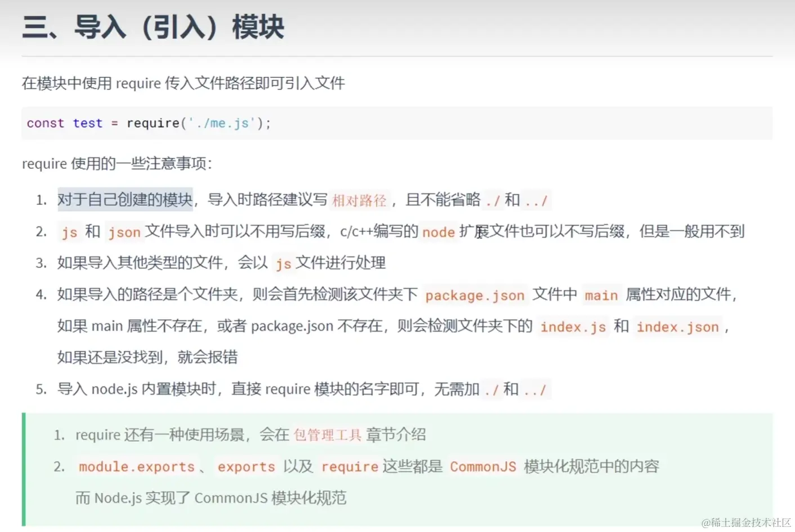Click the index.js inline code badge
Image resolution: width=795 pixels, height=532 pixels.
click(573, 327)
